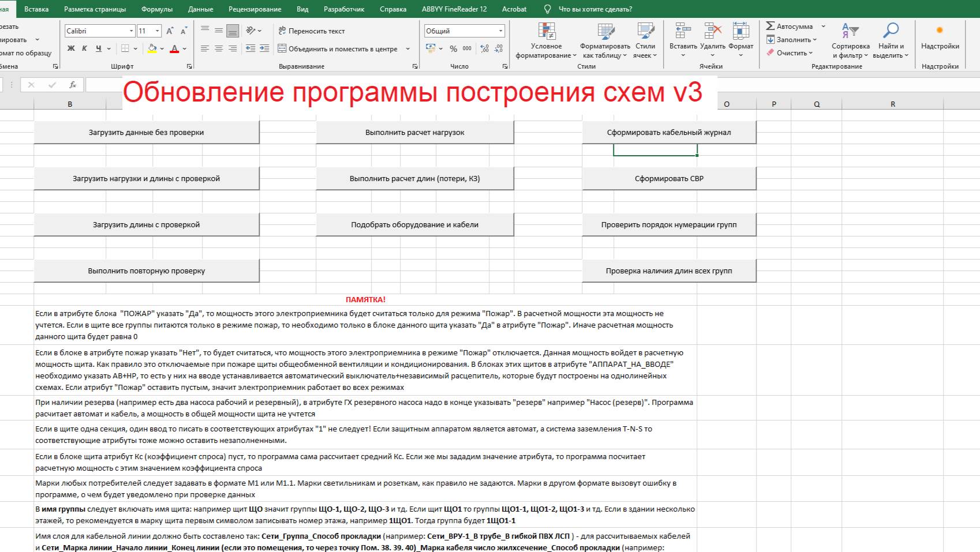
Task: Click the percent style icon
Action: coord(453,48)
